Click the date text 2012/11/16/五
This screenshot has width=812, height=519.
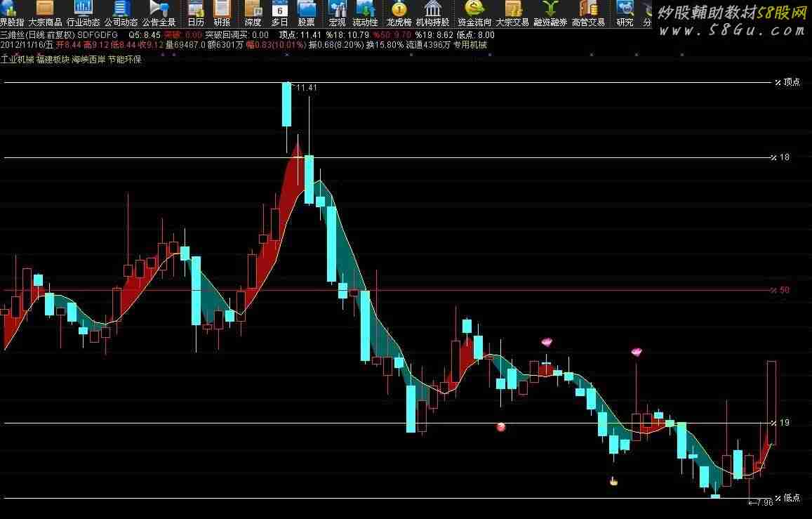[27, 45]
